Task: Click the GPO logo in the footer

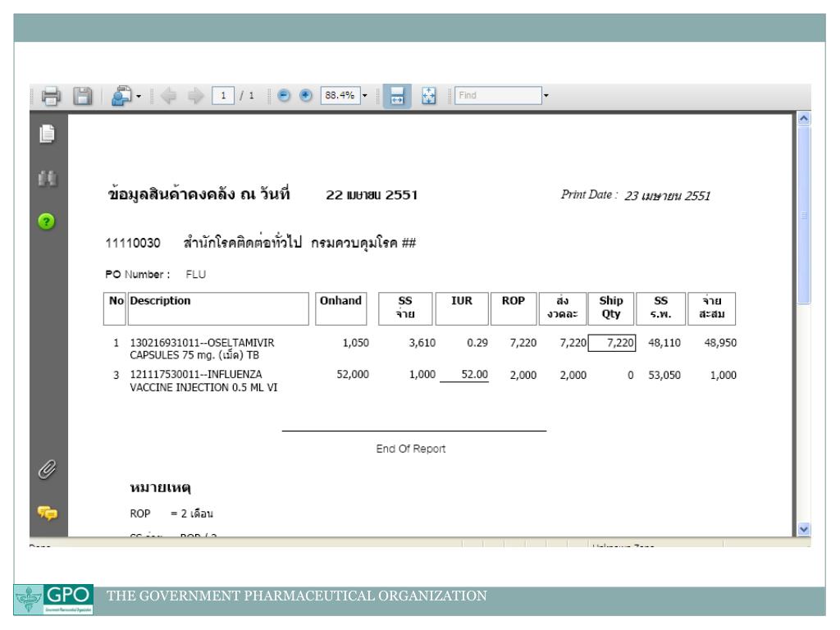Action: [53, 599]
